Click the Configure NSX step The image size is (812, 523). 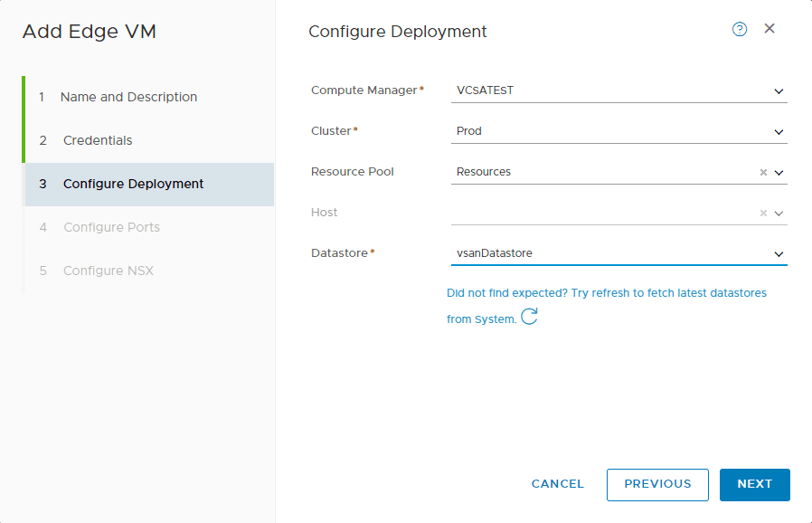(x=104, y=271)
